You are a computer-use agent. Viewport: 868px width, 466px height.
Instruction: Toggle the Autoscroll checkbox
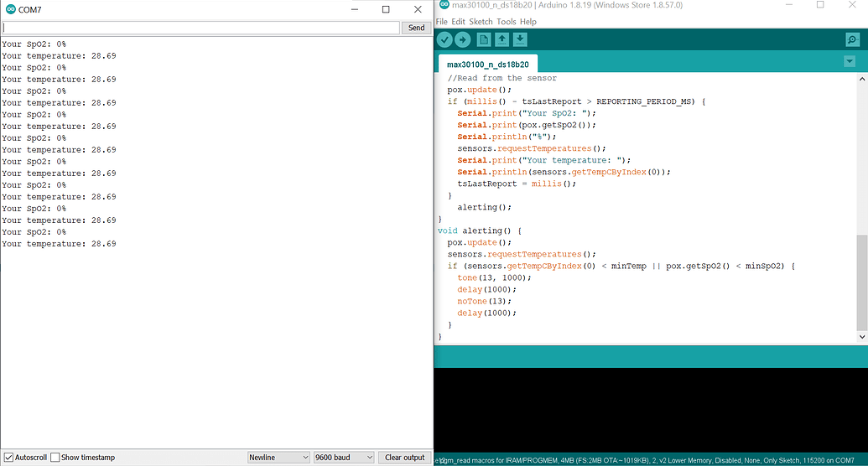9,457
